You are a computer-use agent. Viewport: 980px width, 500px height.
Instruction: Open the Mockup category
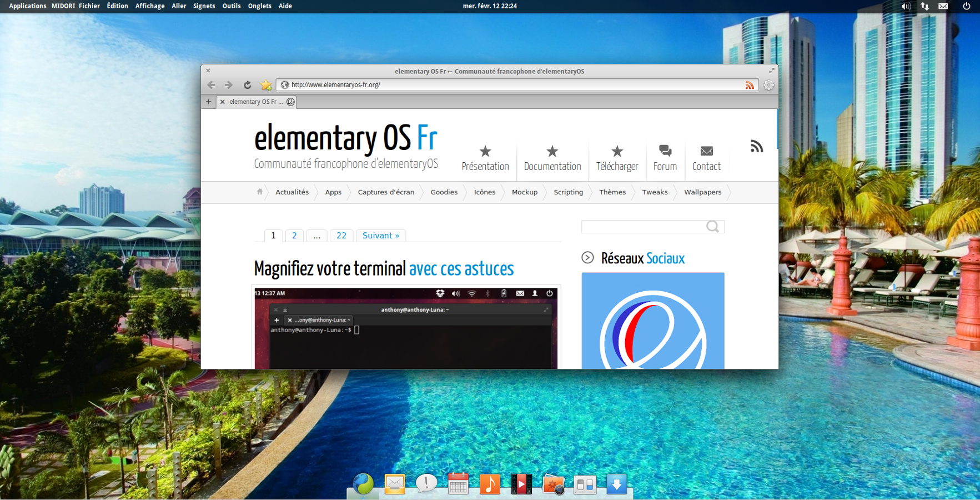pyautogui.click(x=525, y=192)
